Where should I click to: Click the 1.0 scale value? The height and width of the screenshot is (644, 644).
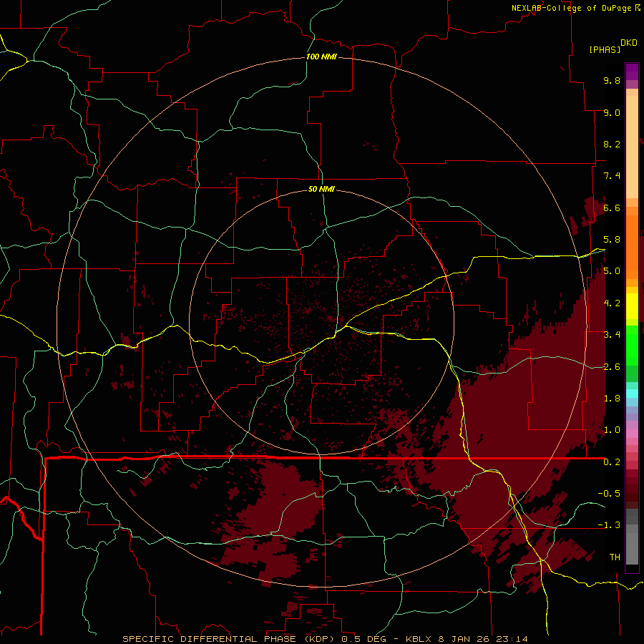pyautogui.click(x=612, y=429)
